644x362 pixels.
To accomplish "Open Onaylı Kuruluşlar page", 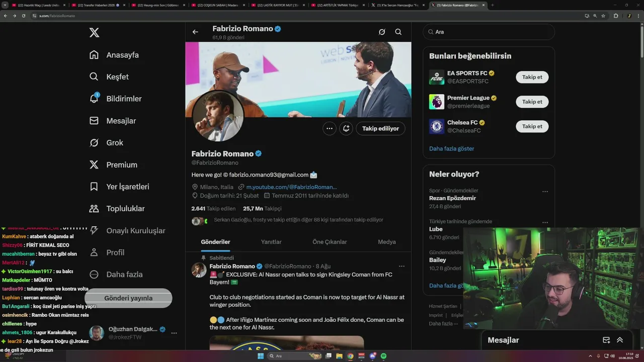I will pos(127,230).
